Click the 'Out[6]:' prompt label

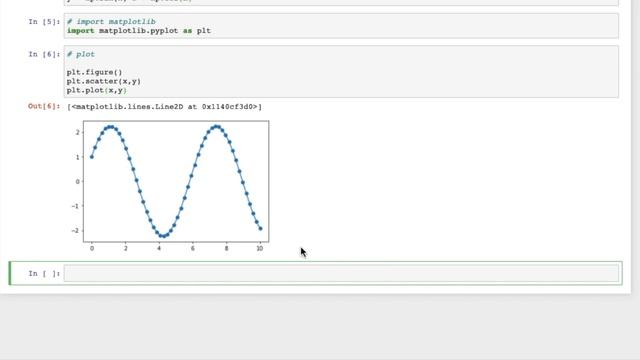(x=44, y=106)
